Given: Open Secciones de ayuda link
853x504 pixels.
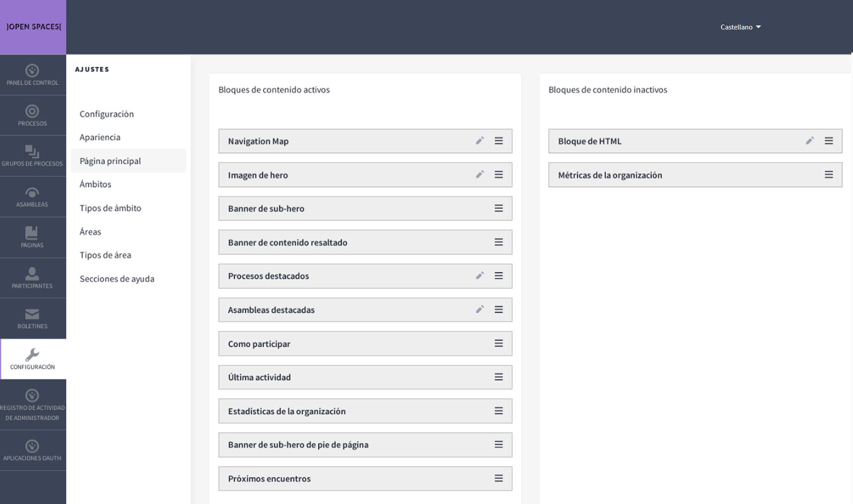Looking at the screenshot, I should click(117, 279).
